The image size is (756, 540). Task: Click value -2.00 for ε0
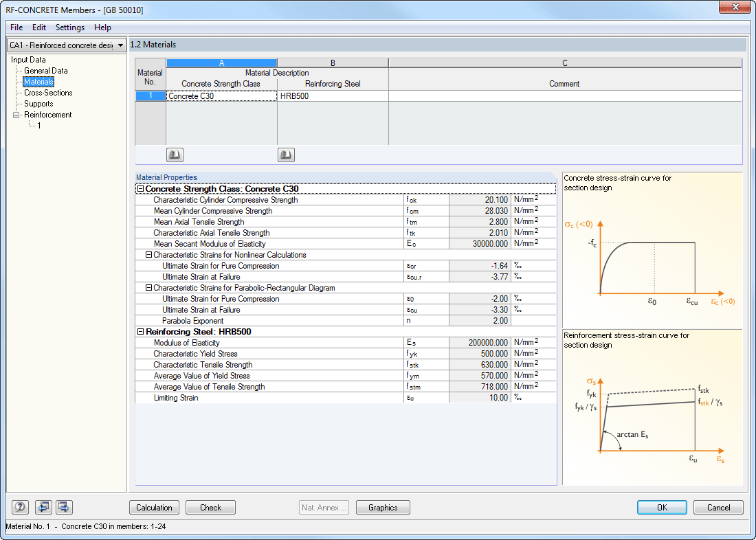[x=480, y=299]
